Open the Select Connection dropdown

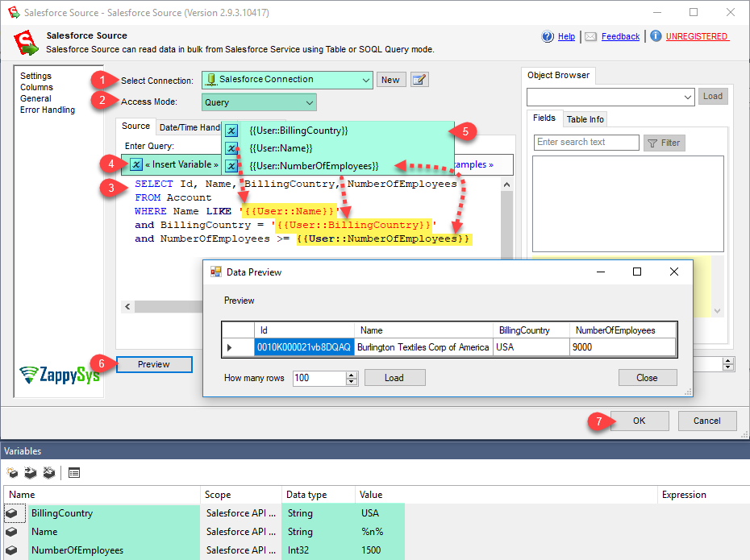[365, 80]
